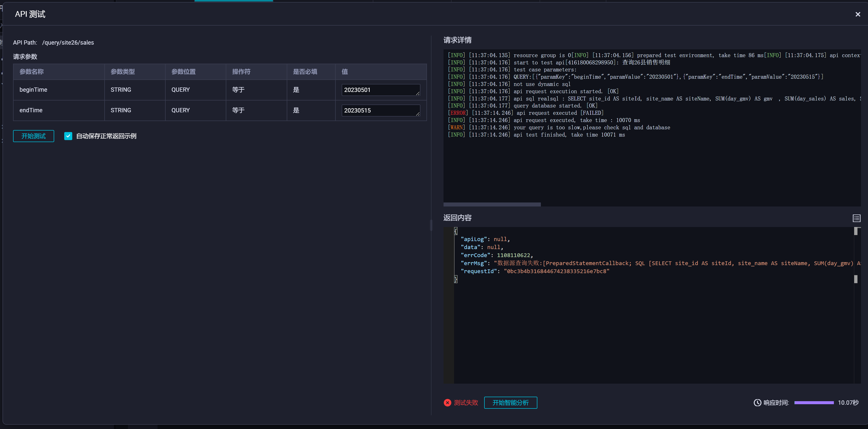Toggle 自动保存正常返回示例 checkbox
The width and height of the screenshot is (868, 429).
[68, 136]
